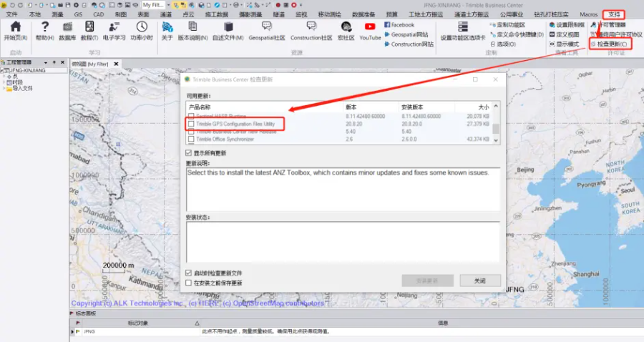Open the Macros ribbon tab
This screenshot has width=644, height=342.
pos(589,14)
